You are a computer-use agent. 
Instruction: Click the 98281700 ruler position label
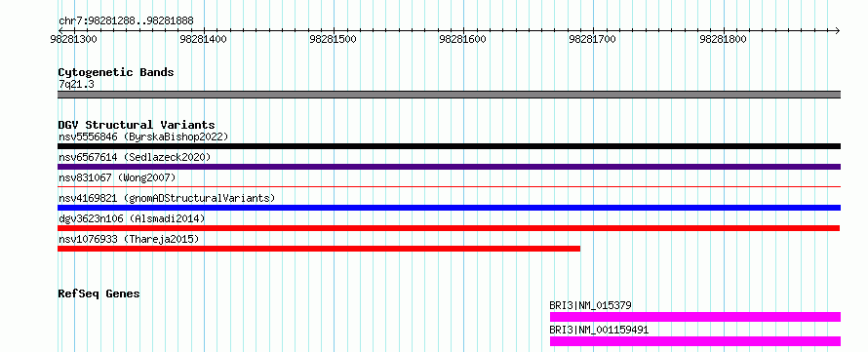point(592,39)
